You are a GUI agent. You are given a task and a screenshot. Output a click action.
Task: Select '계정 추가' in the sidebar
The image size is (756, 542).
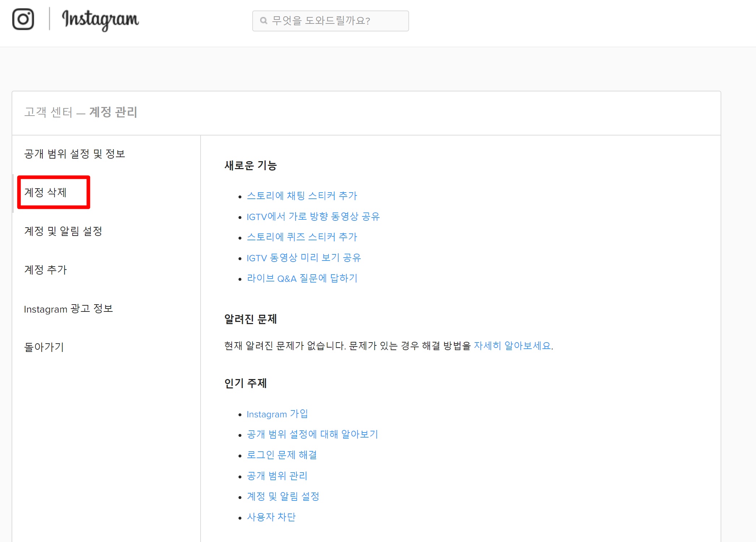pos(46,270)
